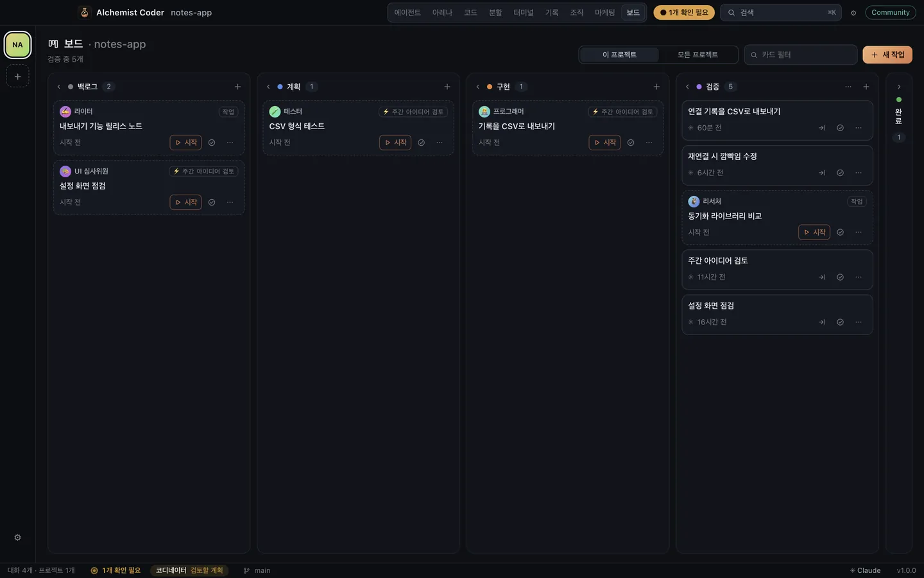Click the 1개 확인 필요 badge in top bar
This screenshot has width=924, height=578.
pyautogui.click(x=684, y=13)
